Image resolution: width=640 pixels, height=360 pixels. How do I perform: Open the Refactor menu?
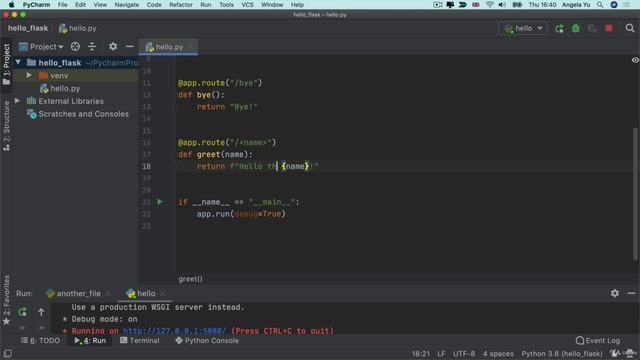tap(181, 5)
